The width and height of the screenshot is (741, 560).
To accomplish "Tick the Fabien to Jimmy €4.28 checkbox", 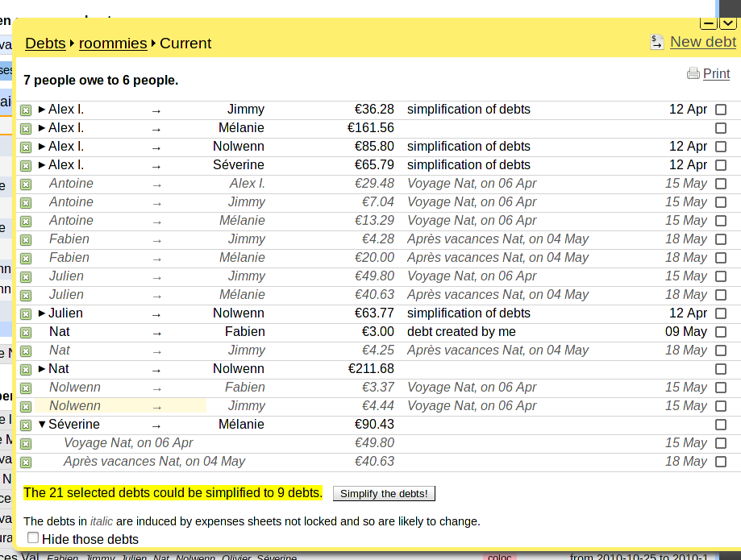I will click(721, 239).
